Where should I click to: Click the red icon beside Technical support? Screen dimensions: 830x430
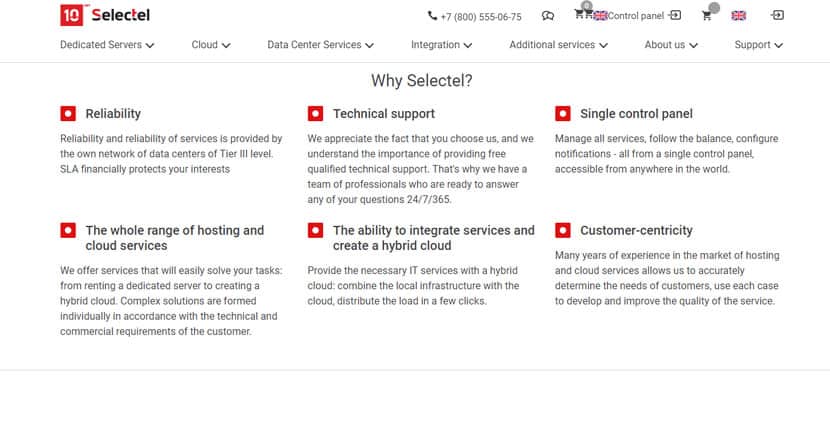(315, 113)
